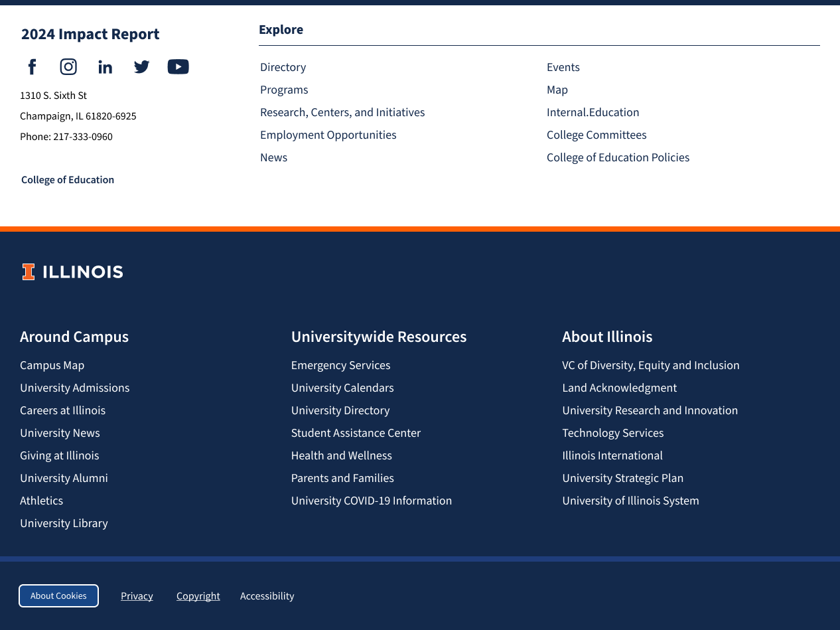This screenshot has width=840, height=630.
Task: Go to the Directory link under Explore
Action: click(283, 67)
